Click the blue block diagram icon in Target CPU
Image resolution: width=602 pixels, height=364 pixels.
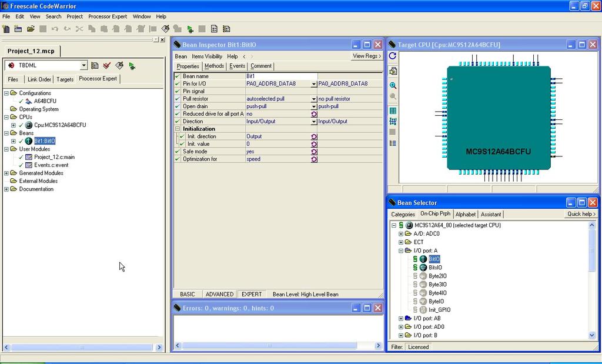point(393,121)
